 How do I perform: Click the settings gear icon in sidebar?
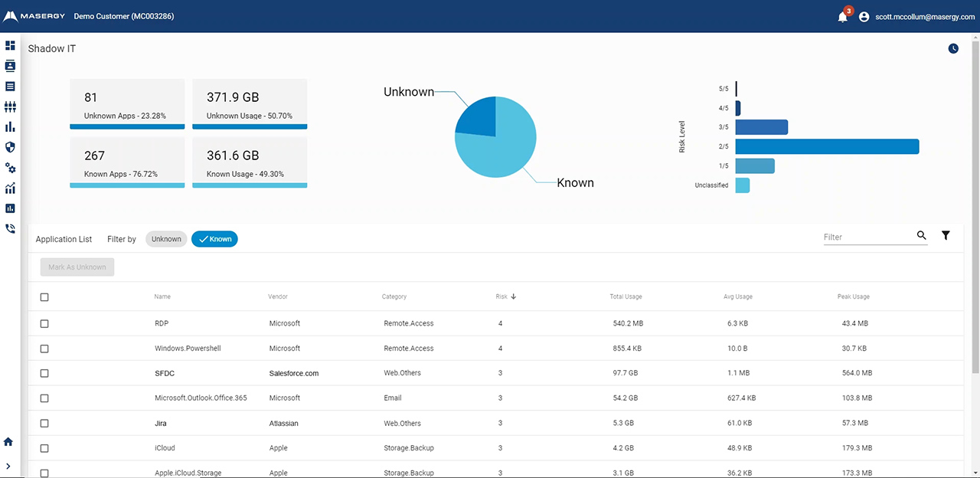[x=10, y=168]
